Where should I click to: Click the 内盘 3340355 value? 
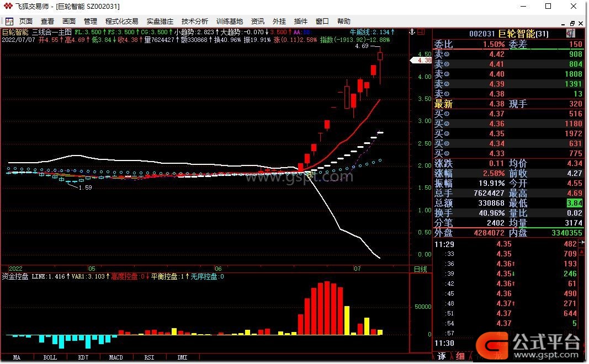567,233
